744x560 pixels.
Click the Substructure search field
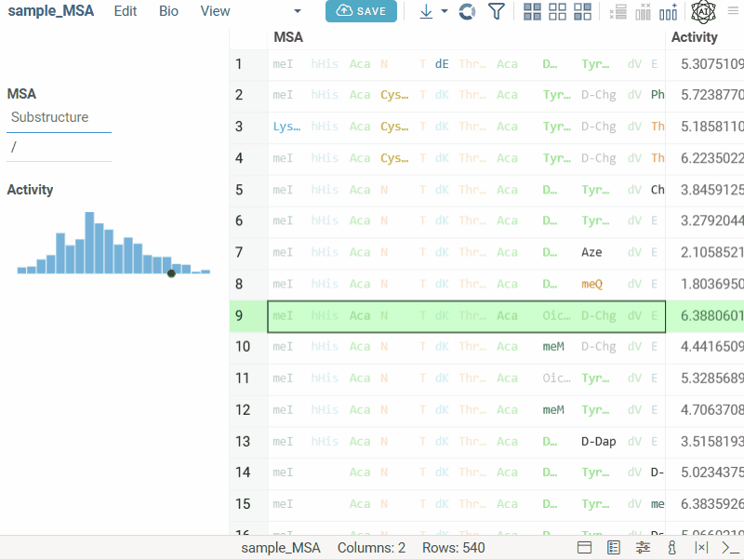coord(60,118)
